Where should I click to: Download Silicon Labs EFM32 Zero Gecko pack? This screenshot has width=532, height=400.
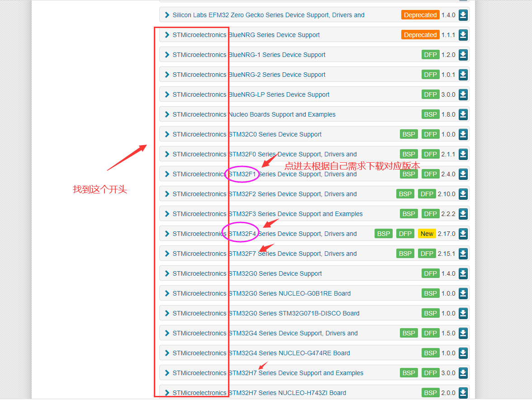[463, 15]
